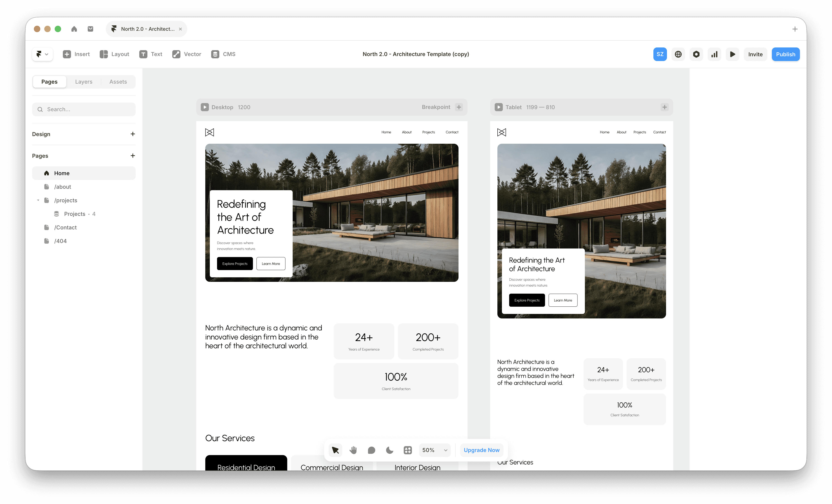Open analytics bar chart icon

point(714,54)
